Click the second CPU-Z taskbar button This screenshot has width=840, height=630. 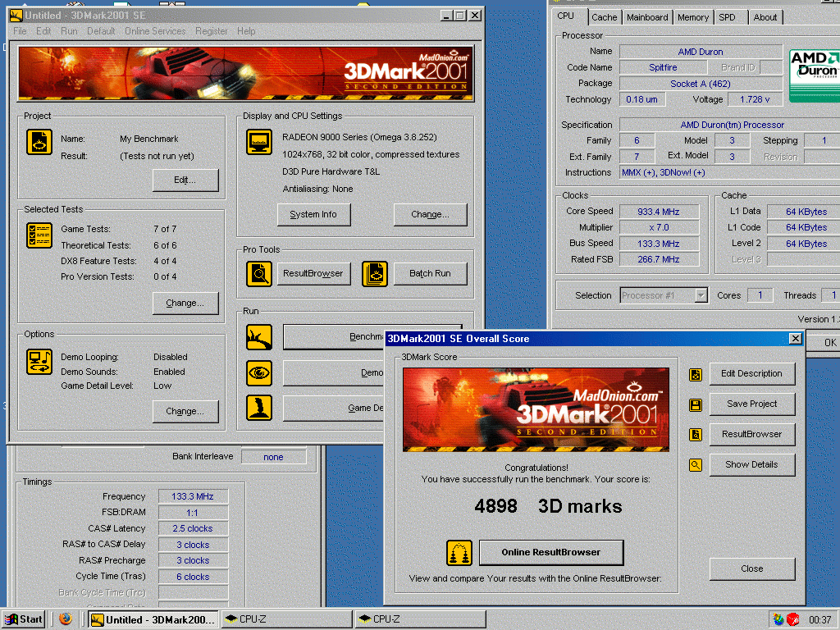coord(420,619)
